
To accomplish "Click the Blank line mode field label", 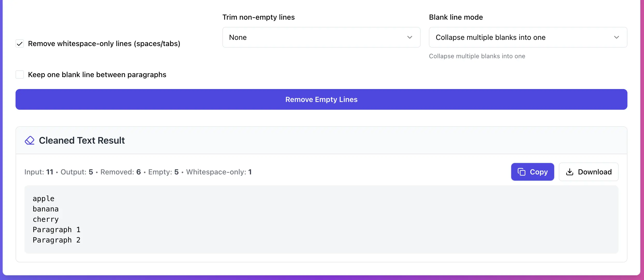I will click(x=456, y=17).
